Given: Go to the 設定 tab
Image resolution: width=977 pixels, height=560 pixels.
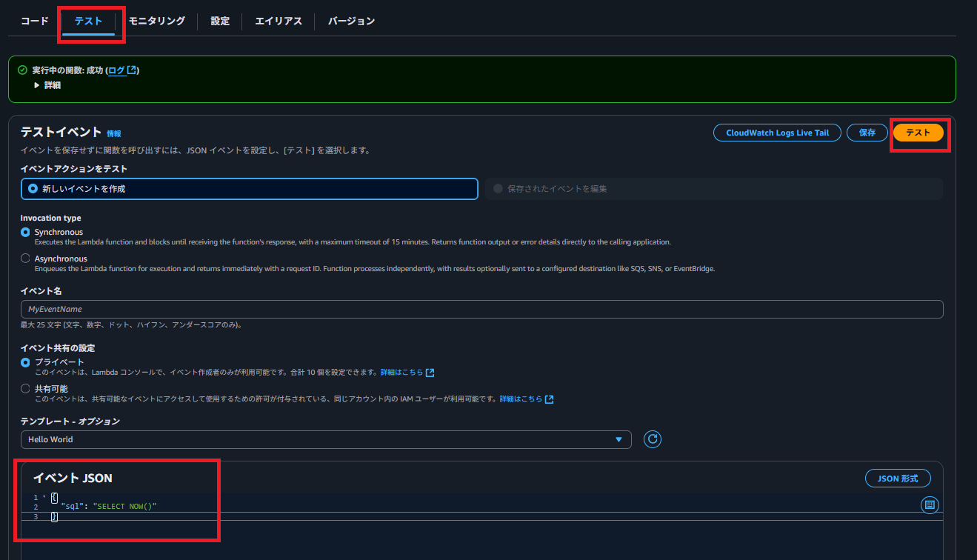Looking at the screenshot, I should pyautogui.click(x=220, y=21).
